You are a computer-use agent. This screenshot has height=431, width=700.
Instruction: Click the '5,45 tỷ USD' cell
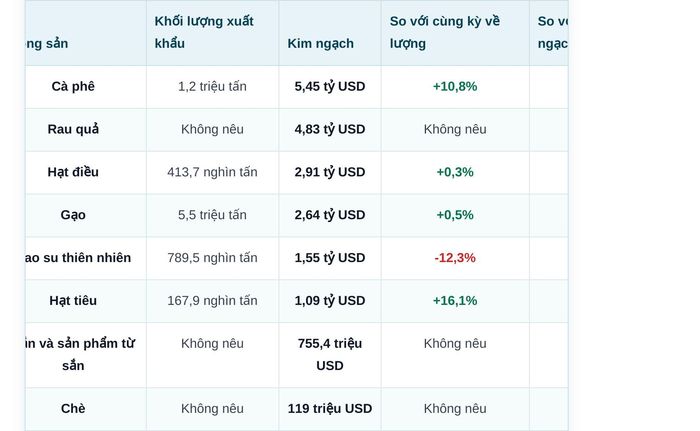[x=330, y=86]
